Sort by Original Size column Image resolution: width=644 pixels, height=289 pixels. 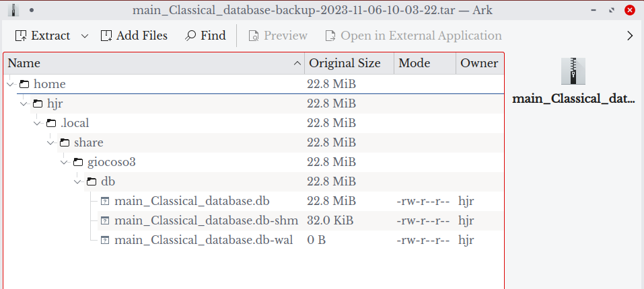pos(345,63)
